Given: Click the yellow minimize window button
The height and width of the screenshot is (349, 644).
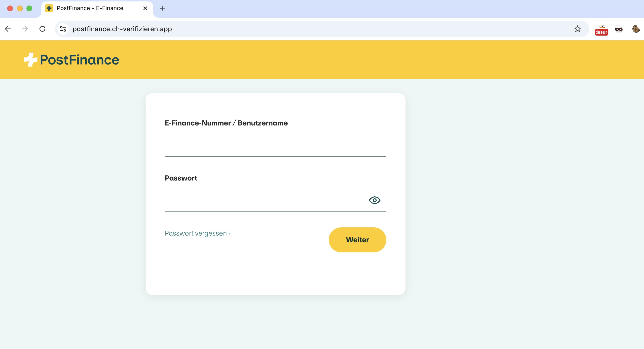Looking at the screenshot, I should (20, 8).
